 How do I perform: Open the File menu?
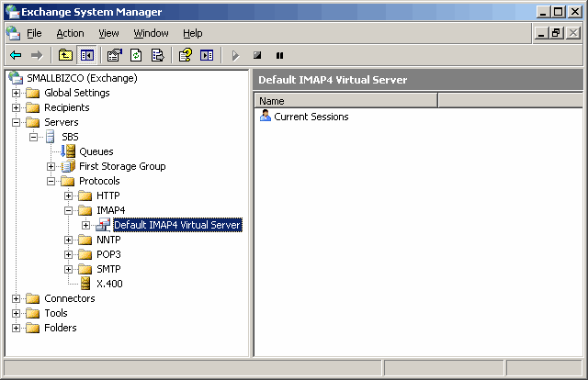point(34,33)
